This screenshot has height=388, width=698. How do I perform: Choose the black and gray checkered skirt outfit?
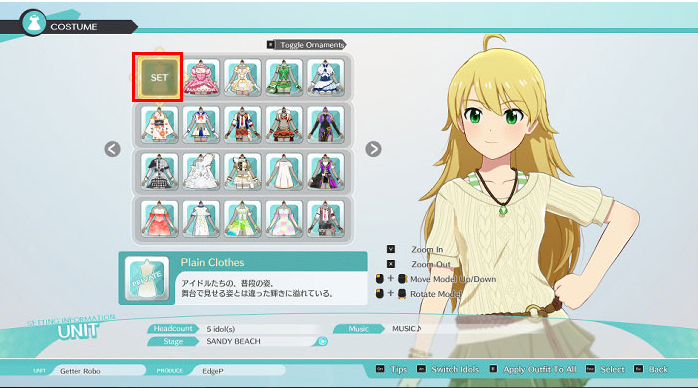(x=159, y=171)
